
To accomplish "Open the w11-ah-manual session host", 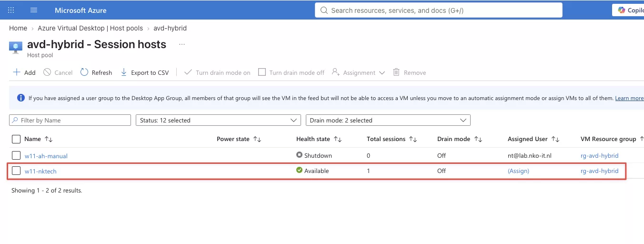I will pos(46,156).
